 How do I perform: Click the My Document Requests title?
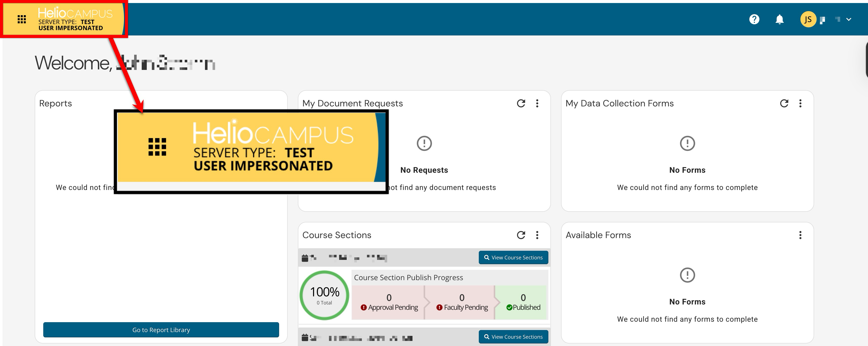[x=353, y=103]
